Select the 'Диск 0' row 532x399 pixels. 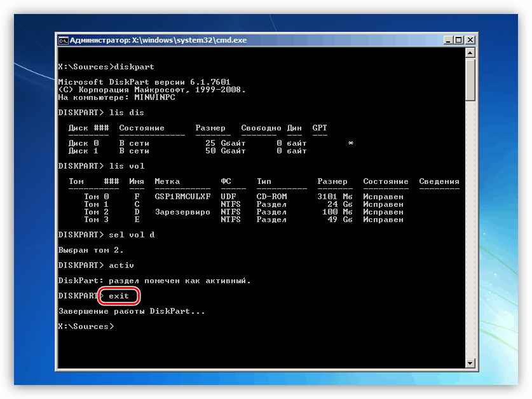pyautogui.click(x=211, y=143)
